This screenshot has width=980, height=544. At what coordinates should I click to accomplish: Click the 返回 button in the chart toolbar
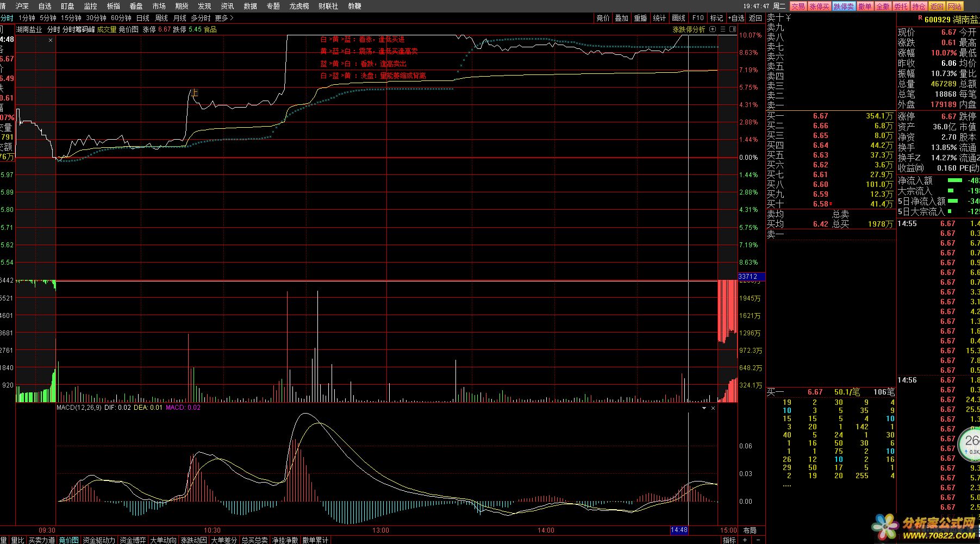(x=756, y=18)
